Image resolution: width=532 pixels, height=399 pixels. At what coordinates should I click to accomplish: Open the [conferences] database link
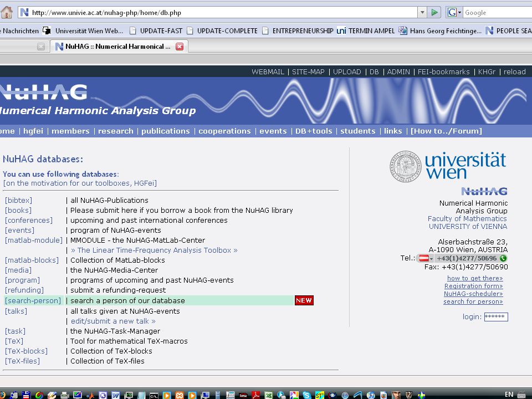28,220
